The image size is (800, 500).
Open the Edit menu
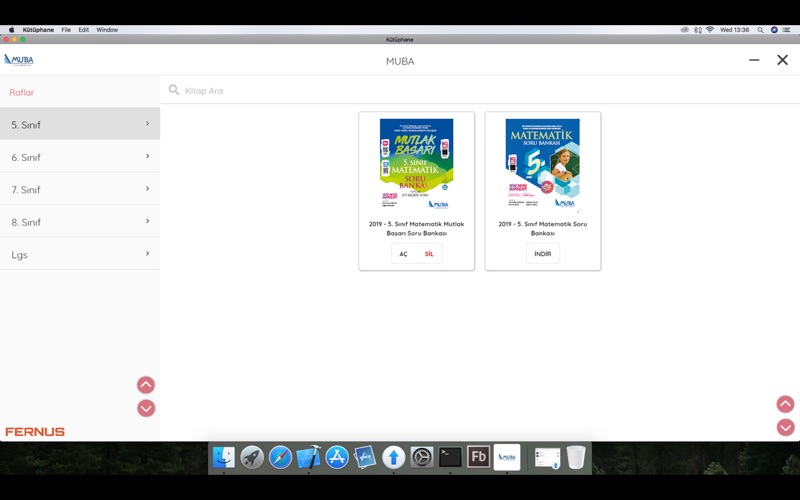pos(84,30)
